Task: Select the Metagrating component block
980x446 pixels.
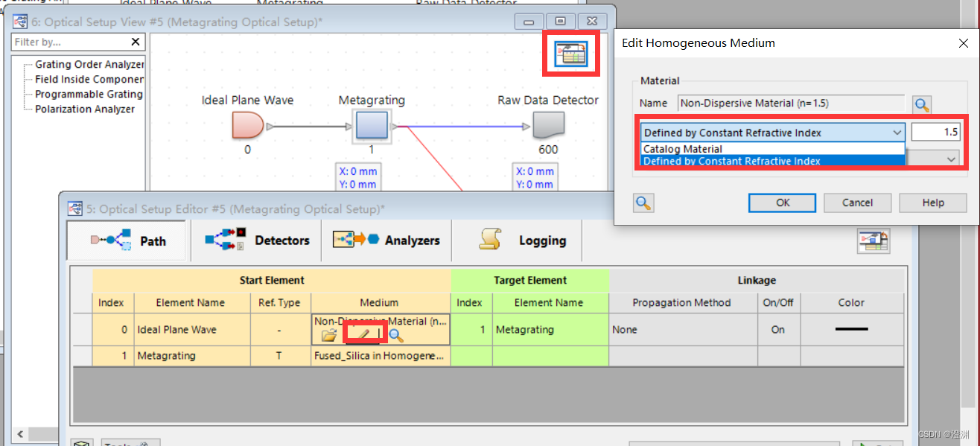Action: [371, 125]
